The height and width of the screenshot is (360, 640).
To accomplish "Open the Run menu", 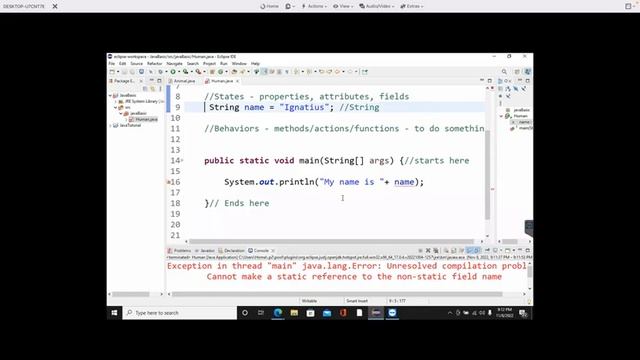I will pyautogui.click(x=224, y=64).
